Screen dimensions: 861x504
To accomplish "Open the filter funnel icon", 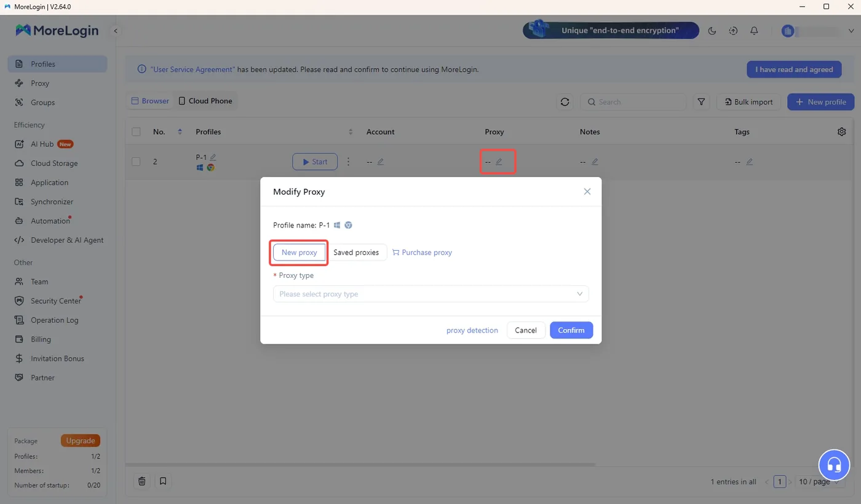I will [x=702, y=102].
